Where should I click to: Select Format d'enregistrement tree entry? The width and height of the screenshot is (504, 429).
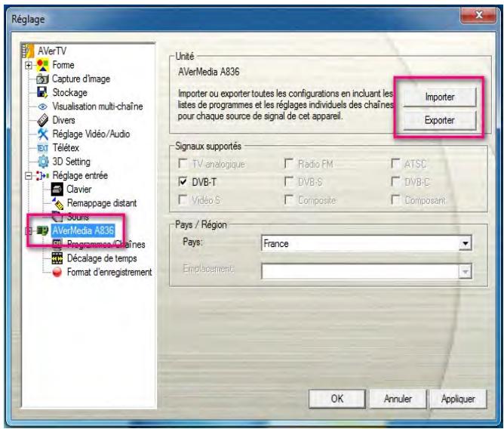point(109,272)
